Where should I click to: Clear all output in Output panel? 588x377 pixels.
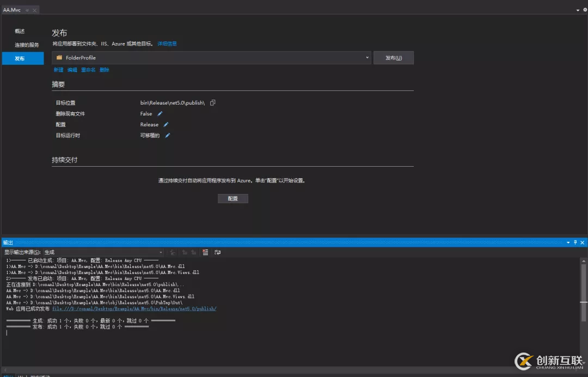tap(205, 252)
